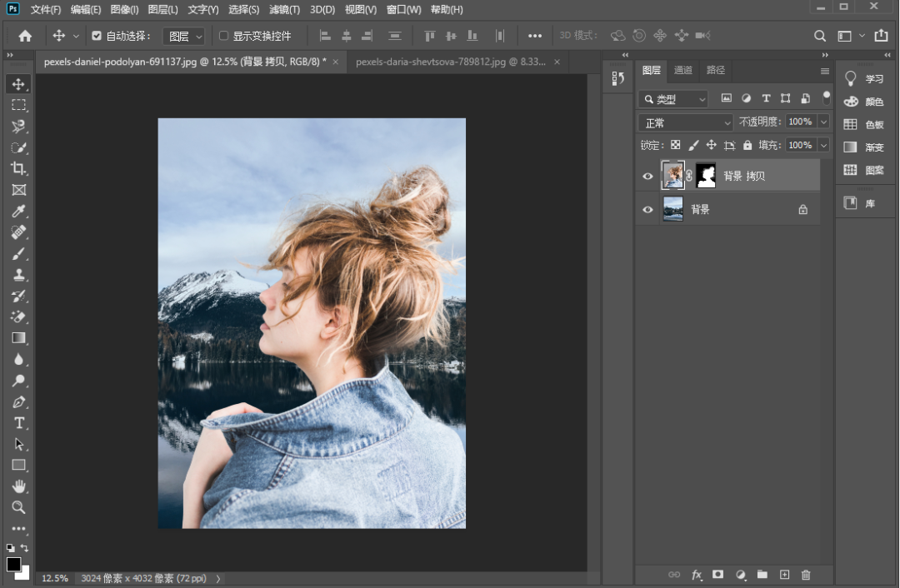Uncheck the 自动选择 checkbox
Viewport: 900px width, 588px height.
[97, 36]
